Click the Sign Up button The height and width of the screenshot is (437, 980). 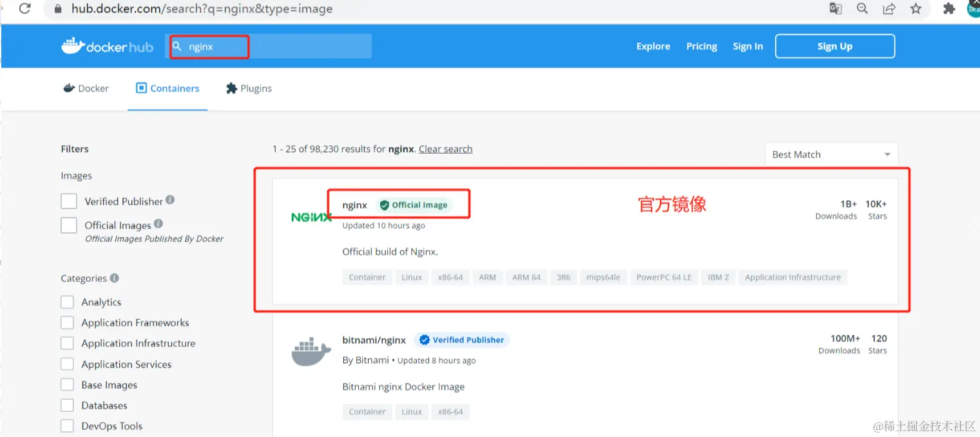835,46
